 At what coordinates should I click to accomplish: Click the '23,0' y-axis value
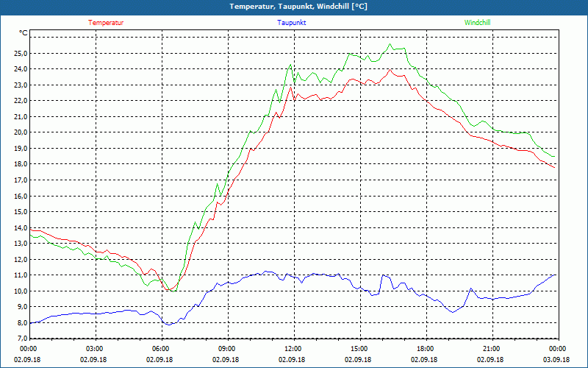[21, 85]
